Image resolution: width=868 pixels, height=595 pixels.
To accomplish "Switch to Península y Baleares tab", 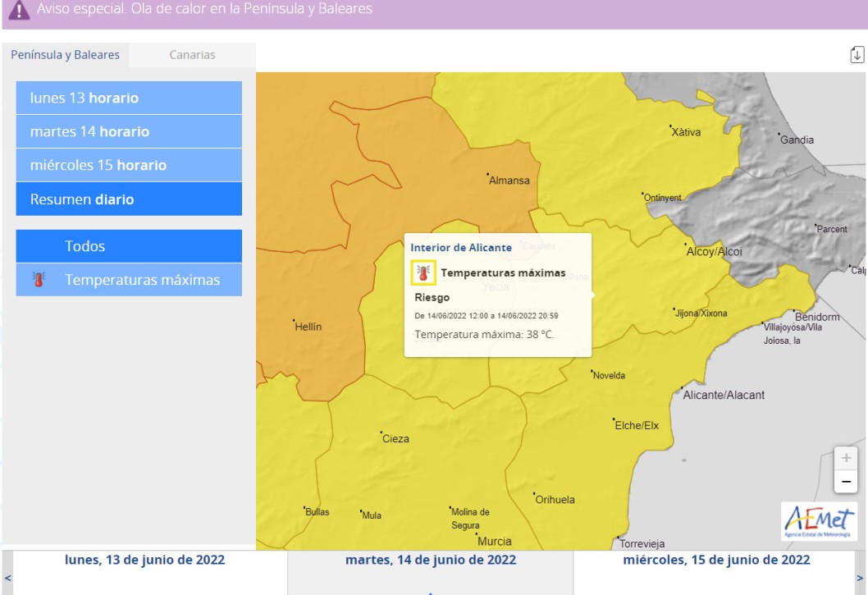I will click(x=66, y=55).
